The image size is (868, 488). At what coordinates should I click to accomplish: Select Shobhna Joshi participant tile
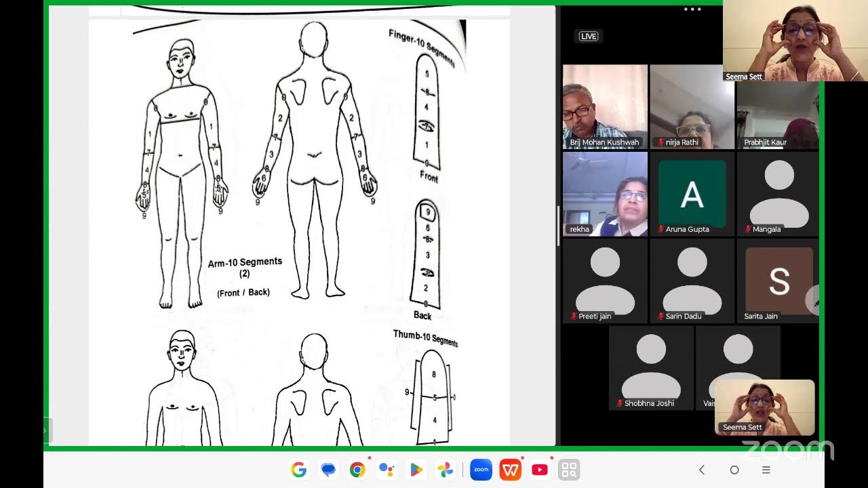coord(651,367)
